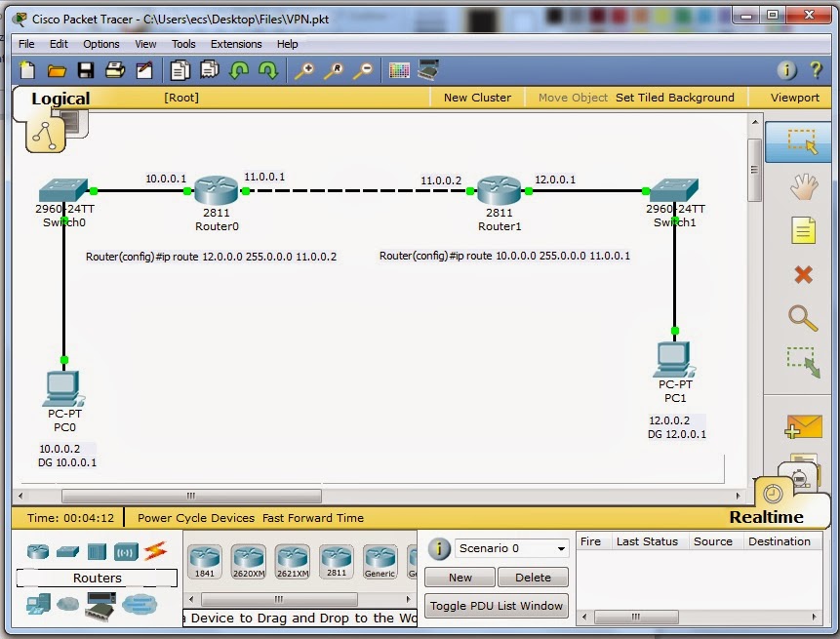
Task: Select End Devices category icon
Action: [x=38, y=605]
